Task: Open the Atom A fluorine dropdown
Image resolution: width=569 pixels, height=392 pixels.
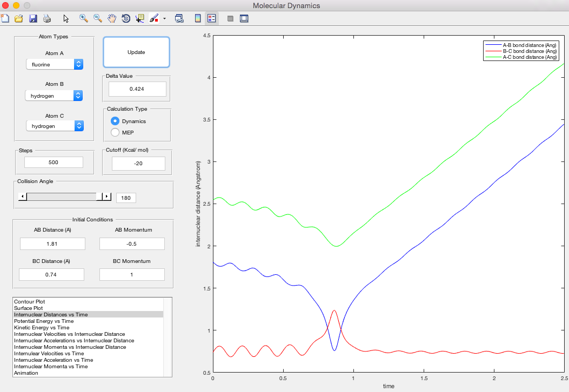Action: click(x=55, y=65)
